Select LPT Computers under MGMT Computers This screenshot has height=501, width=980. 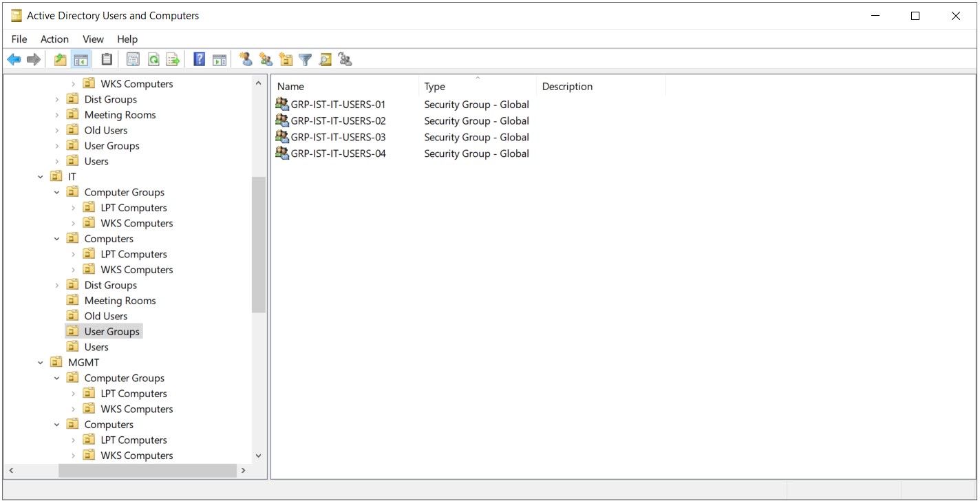[134, 440]
